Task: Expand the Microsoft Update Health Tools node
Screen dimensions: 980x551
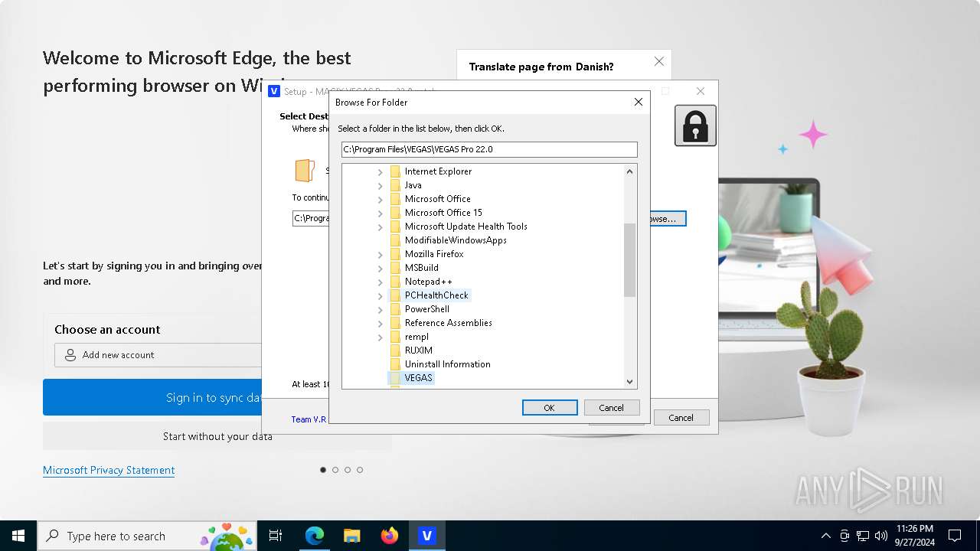Action: pos(380,227)
